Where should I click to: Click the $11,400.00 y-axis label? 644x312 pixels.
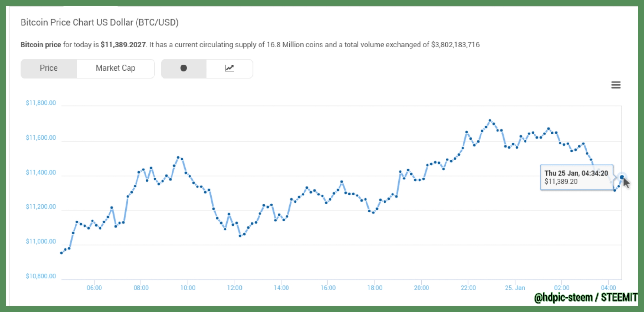[x=41, y=172]
